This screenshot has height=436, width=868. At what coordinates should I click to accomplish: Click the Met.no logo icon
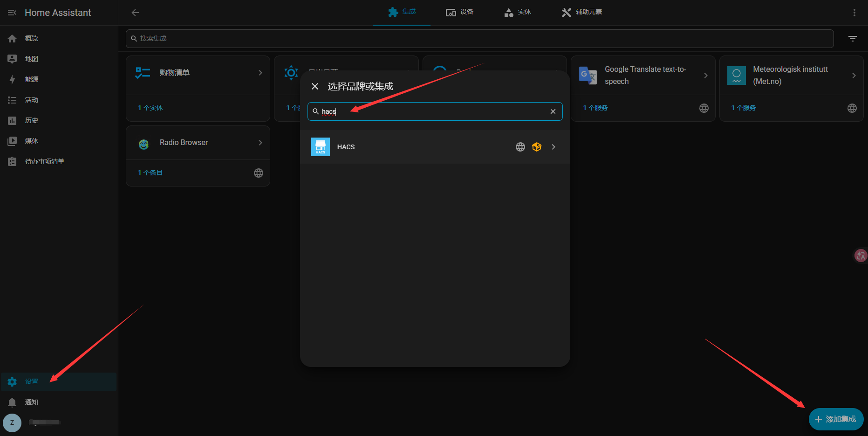point(736,75)
